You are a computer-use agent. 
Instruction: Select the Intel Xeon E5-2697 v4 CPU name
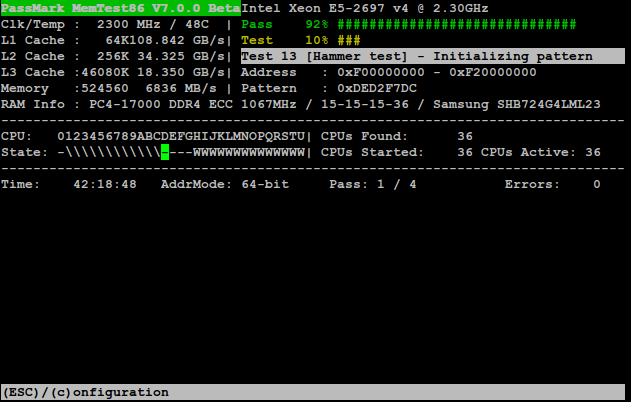(365, 8)
